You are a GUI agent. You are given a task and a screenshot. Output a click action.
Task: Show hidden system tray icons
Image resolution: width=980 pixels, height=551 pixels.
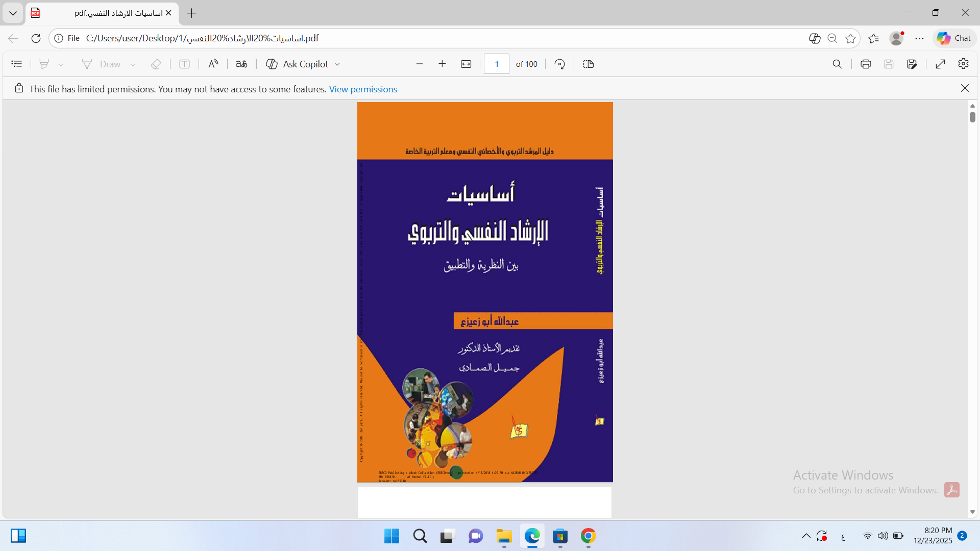tap(806, 536)
